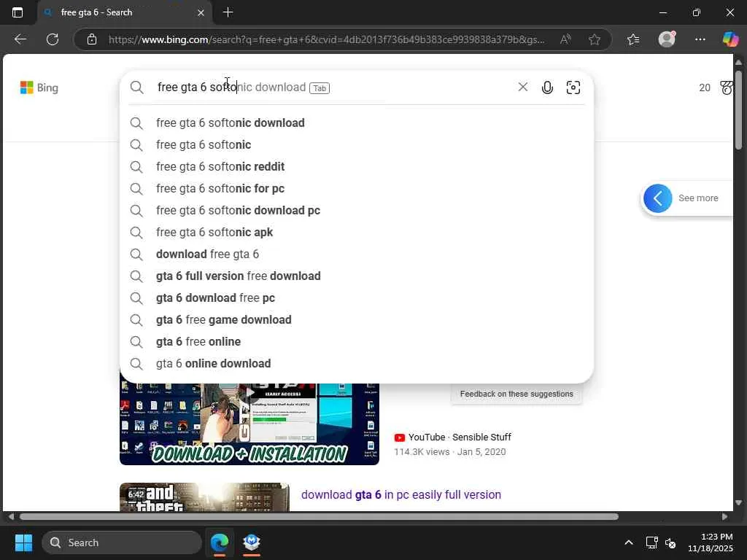
Task: Open Malwarebytes app on taskbar
Action: 252,542
